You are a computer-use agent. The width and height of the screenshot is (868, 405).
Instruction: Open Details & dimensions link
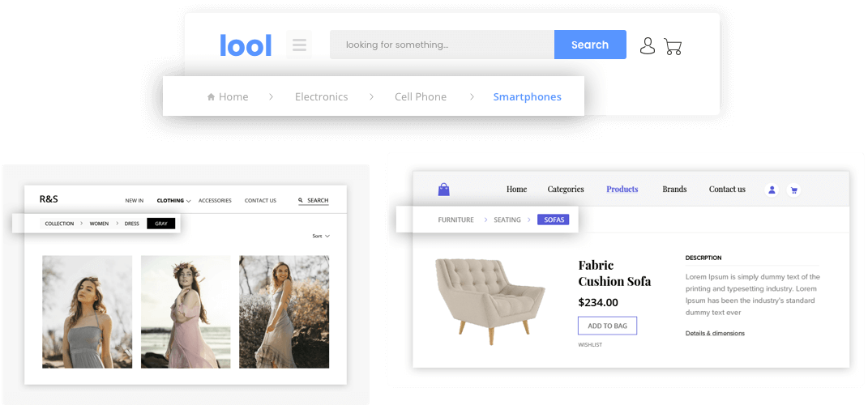714,333
